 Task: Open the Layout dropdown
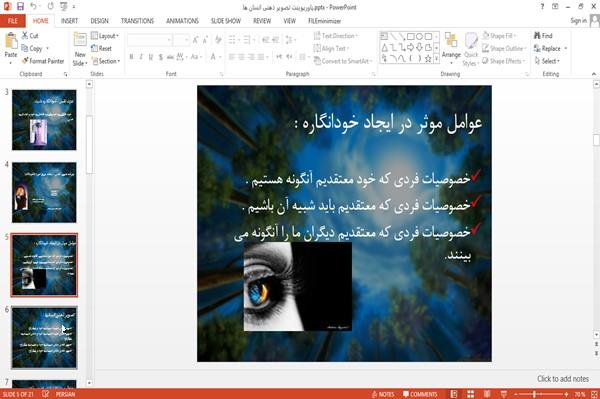point(105,36)
